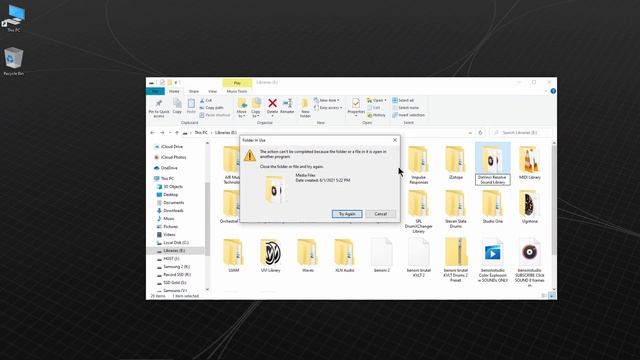Click Select none

pyautogui.click(x=405, y=108)
